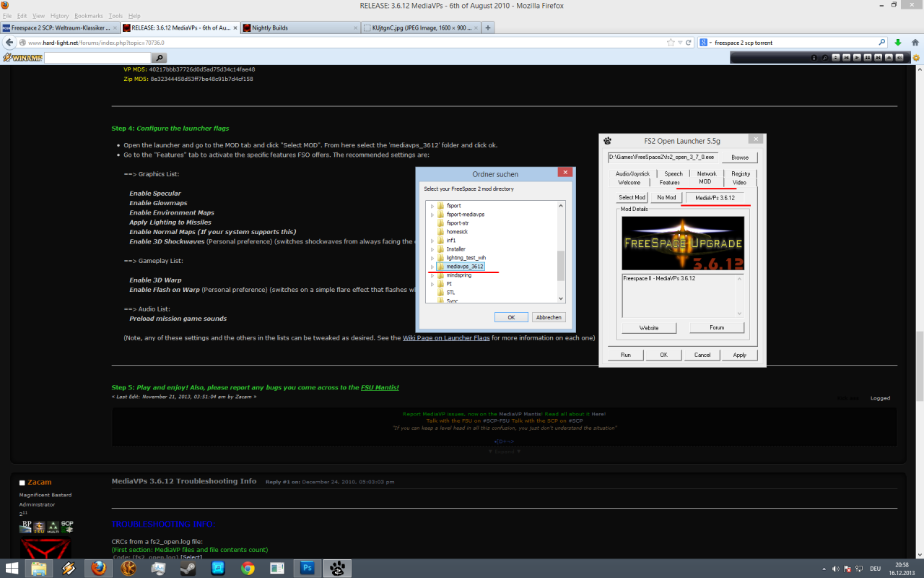This screenshot has height=578, width=924.
Task: Expand the fsport folder node
Action: coord(432,206)
